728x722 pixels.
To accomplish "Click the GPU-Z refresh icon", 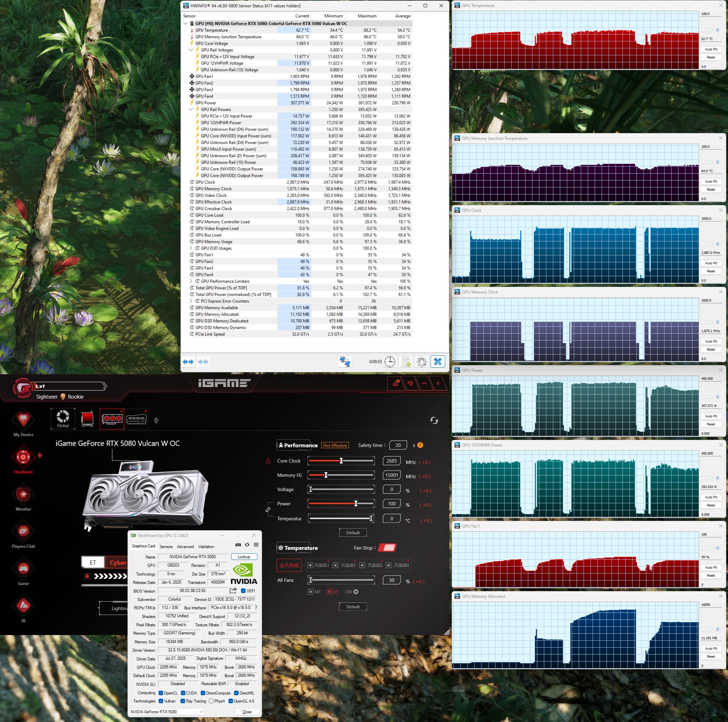I will 247,545.
